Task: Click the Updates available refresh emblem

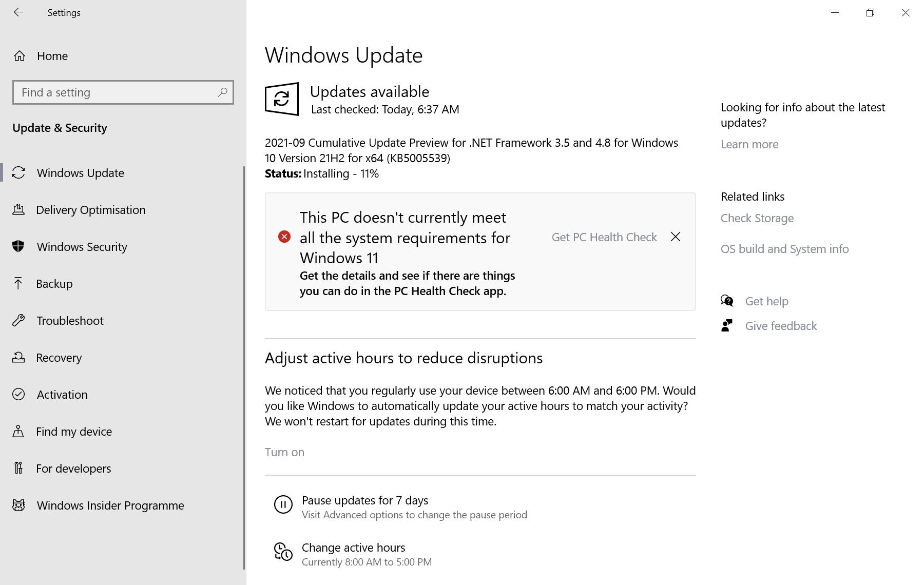Action: point(281,100)
